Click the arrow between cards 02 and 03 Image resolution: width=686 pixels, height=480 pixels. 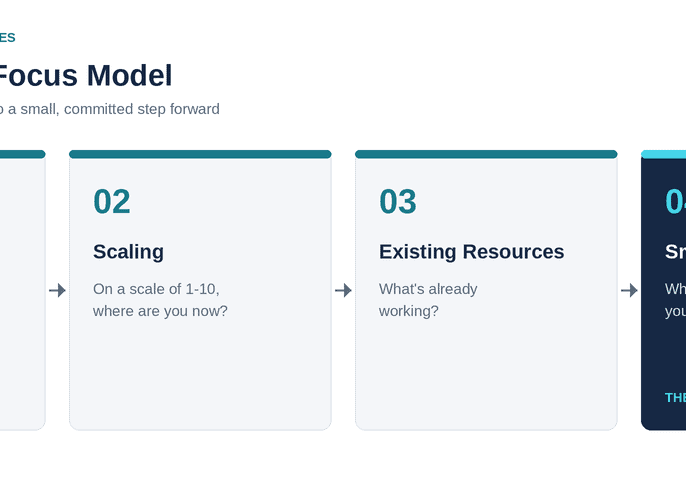[343, 290]
